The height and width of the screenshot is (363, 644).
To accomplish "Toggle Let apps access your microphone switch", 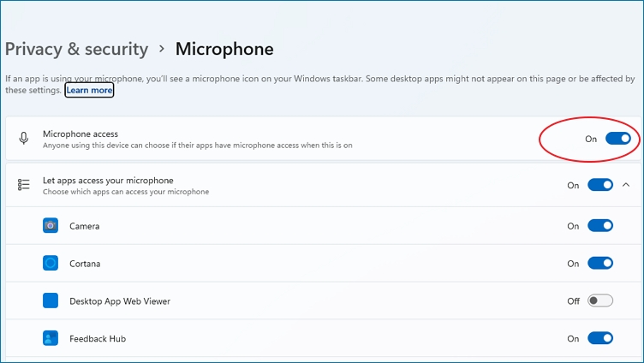I will (x=600, y=185).
